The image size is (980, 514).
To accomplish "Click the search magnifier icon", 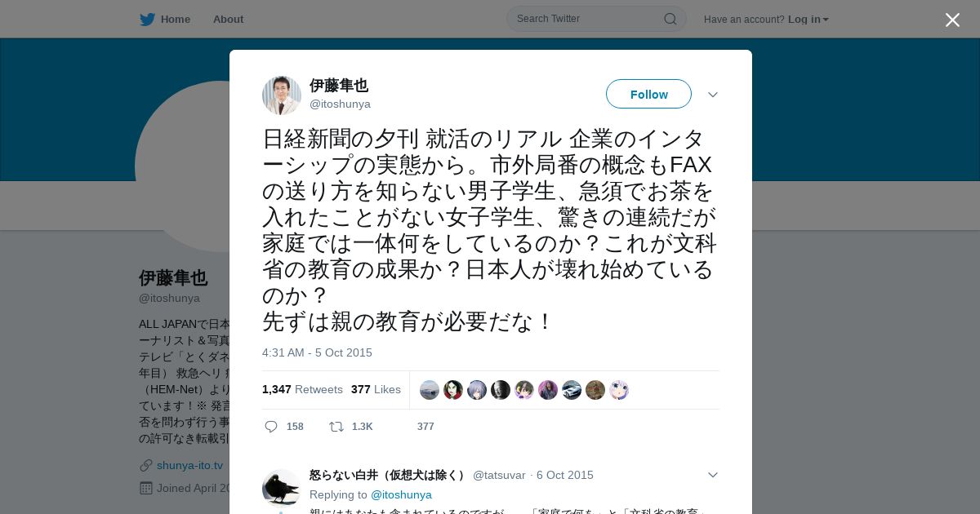I will coord(670,19).
